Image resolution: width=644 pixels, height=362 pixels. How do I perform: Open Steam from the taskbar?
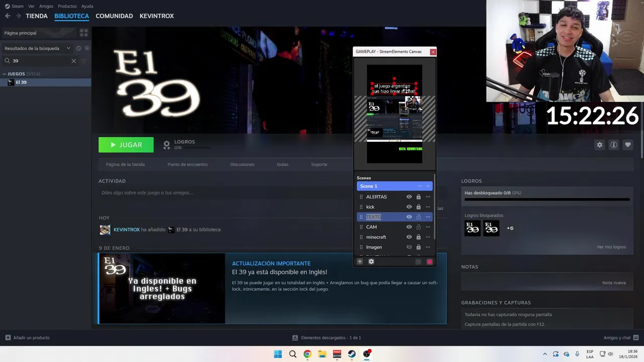tap(352, 354)
